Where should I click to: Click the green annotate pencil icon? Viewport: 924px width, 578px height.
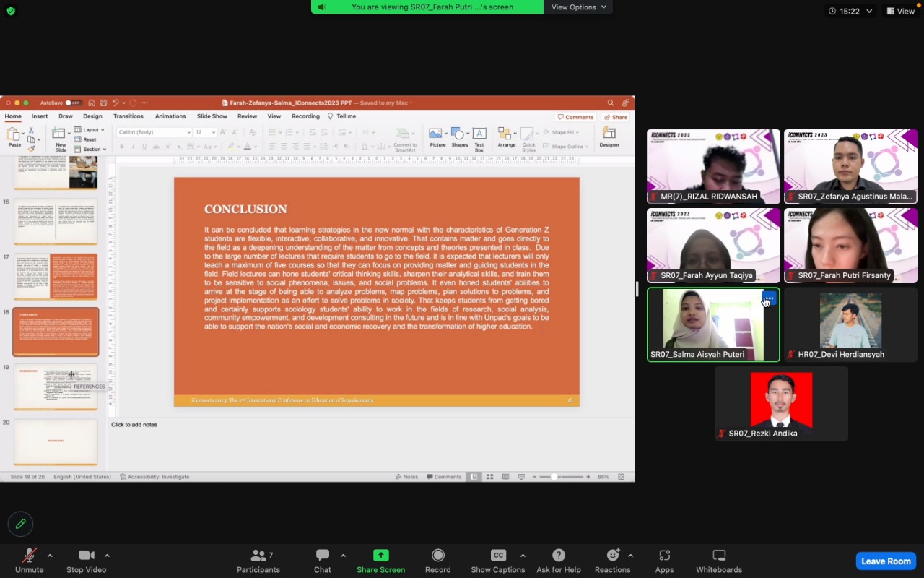pos(20,524)
